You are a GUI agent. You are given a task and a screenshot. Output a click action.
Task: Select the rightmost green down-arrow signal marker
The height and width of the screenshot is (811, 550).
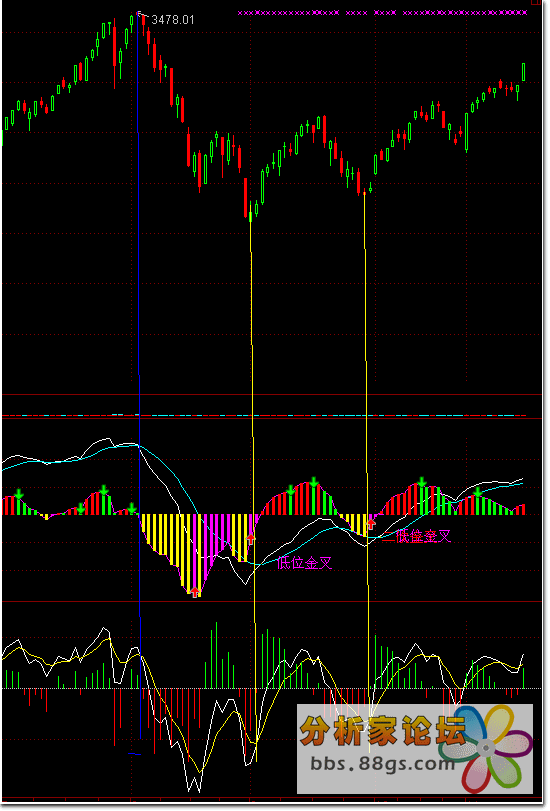[x=478, y=492]
